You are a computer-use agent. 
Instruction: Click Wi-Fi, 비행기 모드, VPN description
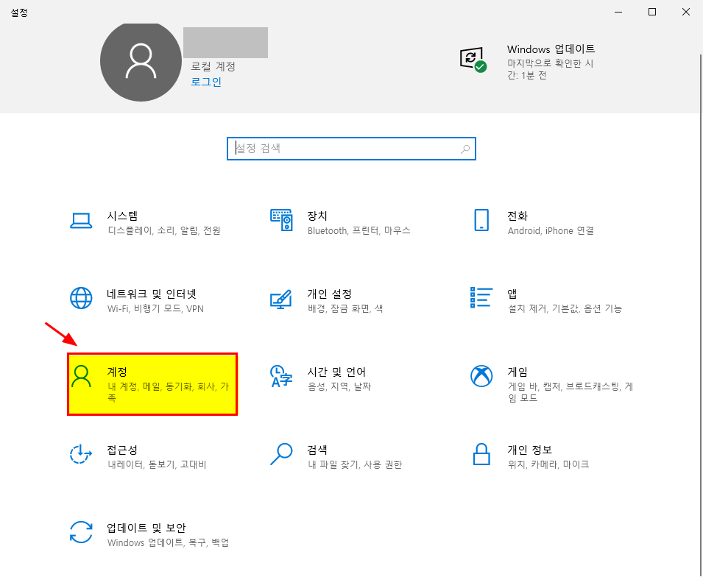(x=155, y=309)
